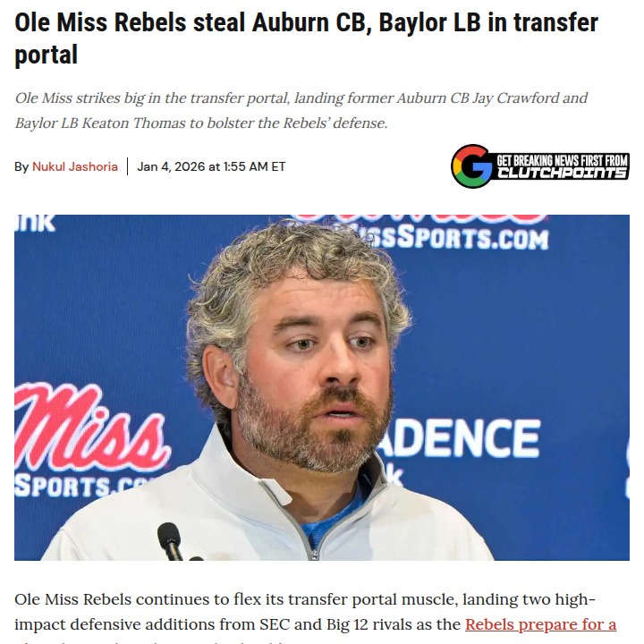
Task: Click the word 'portal' in the headline
Action: coord(46,55)
